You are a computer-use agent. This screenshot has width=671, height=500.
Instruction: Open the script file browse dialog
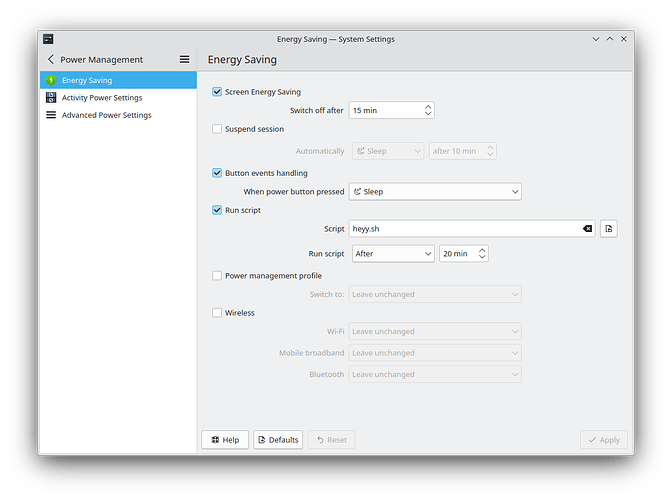click(x=609, y=229)
